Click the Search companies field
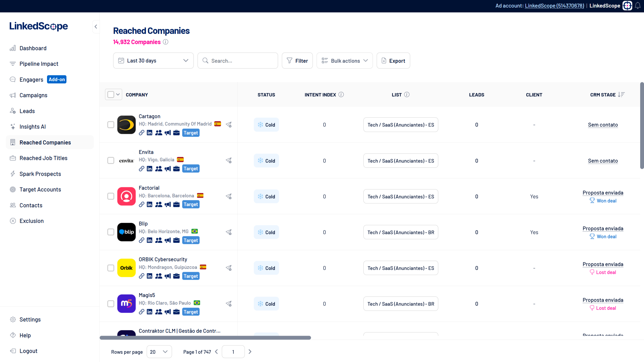The image size is (644, 362). (238, 61)
